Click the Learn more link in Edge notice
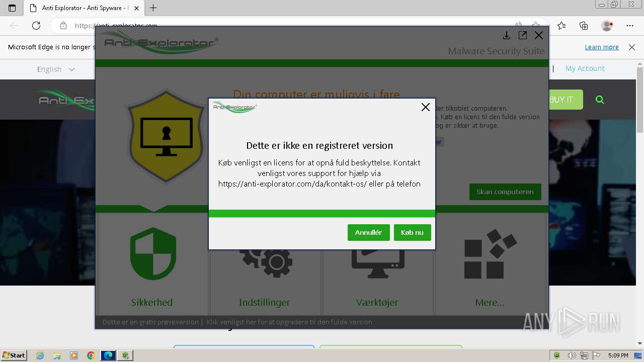Screen dimensions: 644x362 (x=602, y=47)
